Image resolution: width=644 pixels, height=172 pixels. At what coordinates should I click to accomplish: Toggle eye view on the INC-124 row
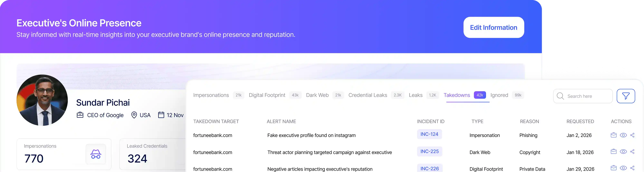pos(623,135)
